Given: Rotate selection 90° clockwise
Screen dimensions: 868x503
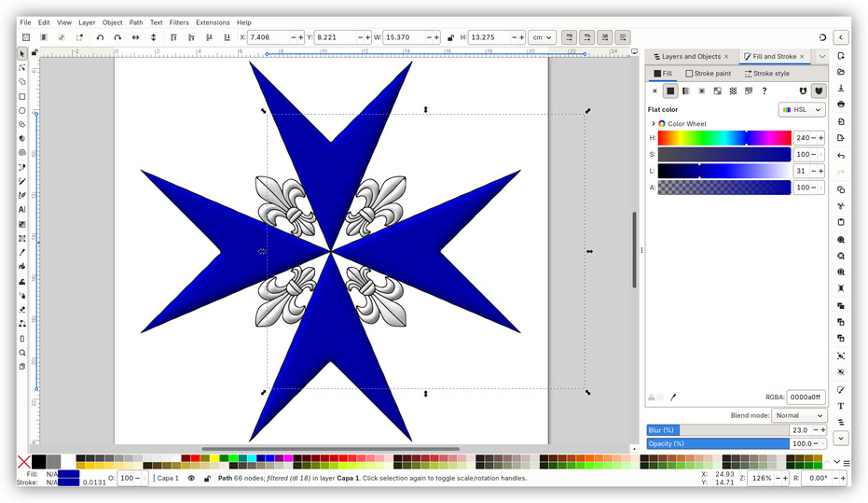Looking at the screenshot, I should 117,37.
